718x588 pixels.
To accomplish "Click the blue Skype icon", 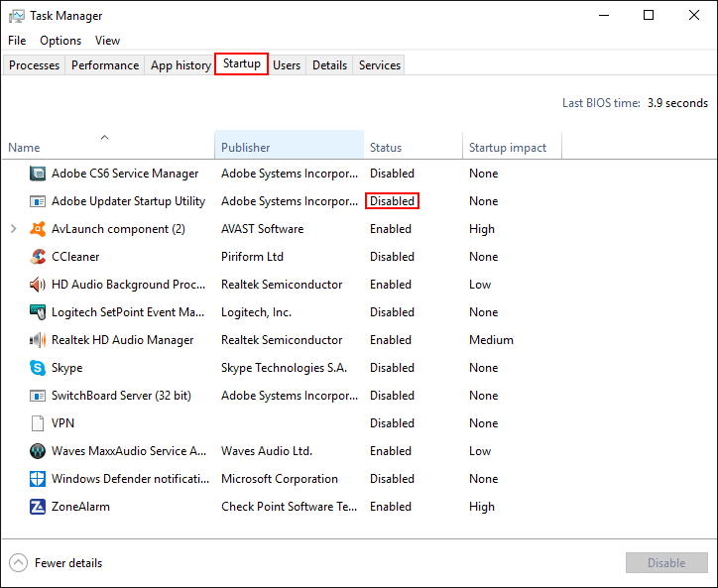I will (x=38, y=368).
